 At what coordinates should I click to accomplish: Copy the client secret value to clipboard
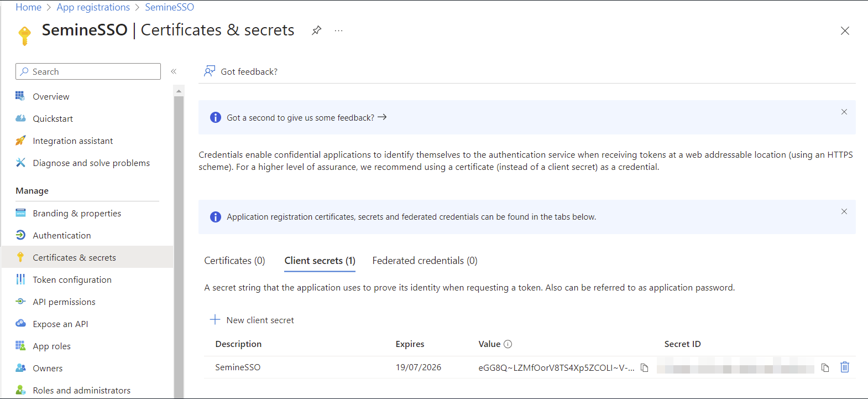(644, 367)
